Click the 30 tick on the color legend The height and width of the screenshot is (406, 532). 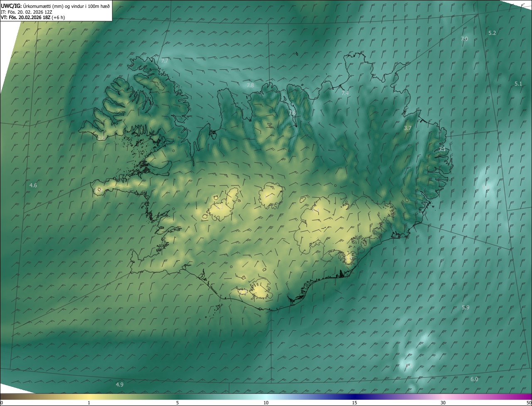tap(443, 403)
